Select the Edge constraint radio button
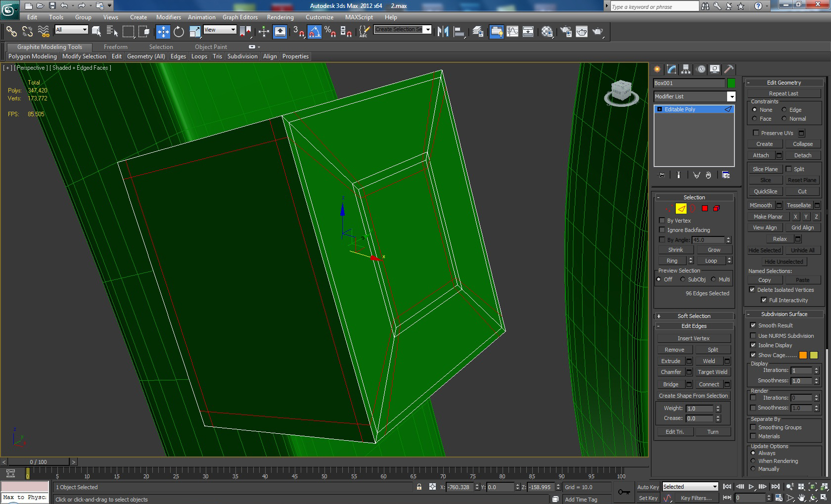 click(x=784, y=110)
